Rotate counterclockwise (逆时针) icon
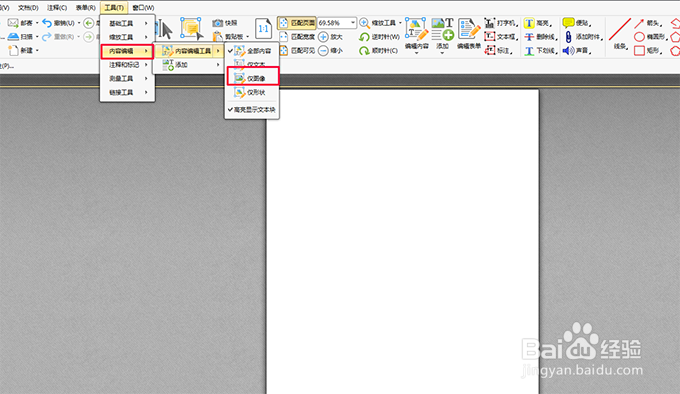 coord(364,37)
